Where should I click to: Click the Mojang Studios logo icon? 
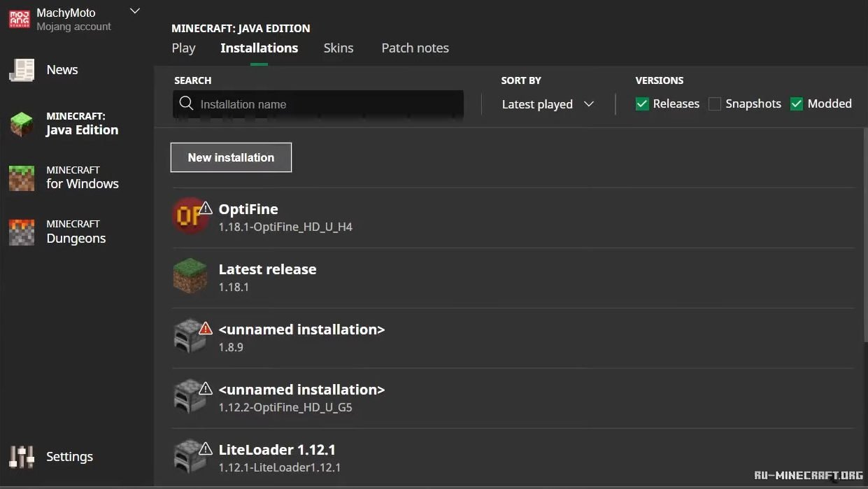(x=19, y=19)
